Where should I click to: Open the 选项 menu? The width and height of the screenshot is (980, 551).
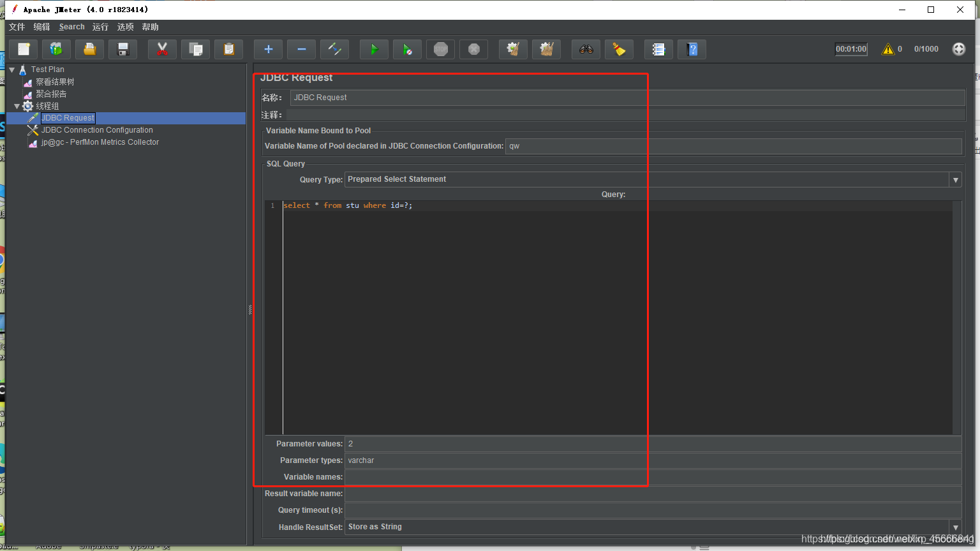pos(126,27)
